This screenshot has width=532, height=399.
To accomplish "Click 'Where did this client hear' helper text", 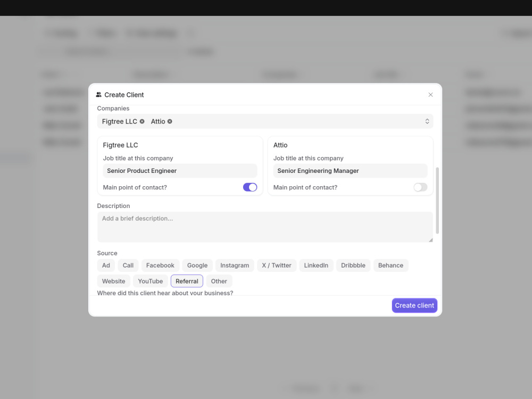I will pos(165,293).
